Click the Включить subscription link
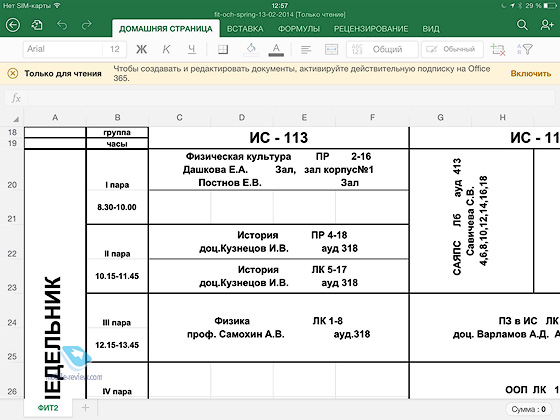 [x=531, y=73]
